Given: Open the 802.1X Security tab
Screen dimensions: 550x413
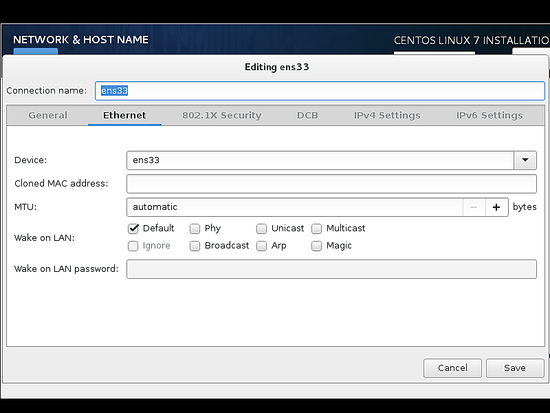Looking at the screenshot, I should tap(222, 115).
